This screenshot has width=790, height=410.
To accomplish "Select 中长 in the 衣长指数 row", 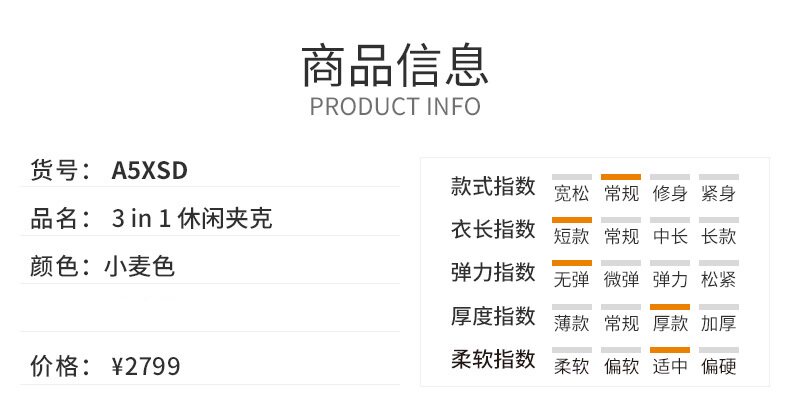I will point(669,236).
